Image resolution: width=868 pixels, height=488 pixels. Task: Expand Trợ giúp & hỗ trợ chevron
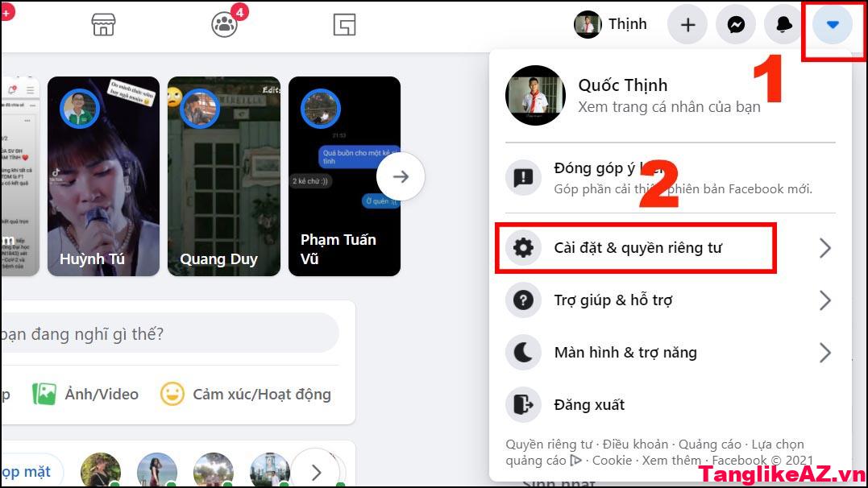pyautogui.click(x=824, y=300)
